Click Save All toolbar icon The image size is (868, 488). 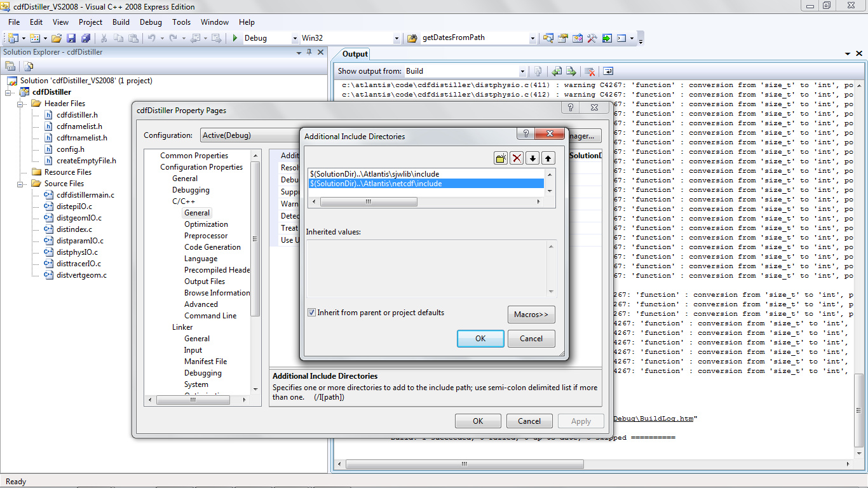click(x=85, y=38)
